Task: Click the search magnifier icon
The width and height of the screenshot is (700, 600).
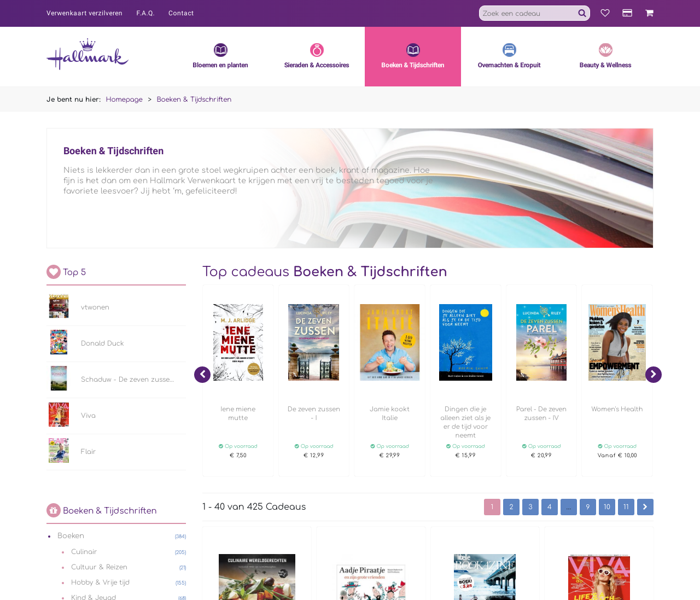Action: click(582, 13)
